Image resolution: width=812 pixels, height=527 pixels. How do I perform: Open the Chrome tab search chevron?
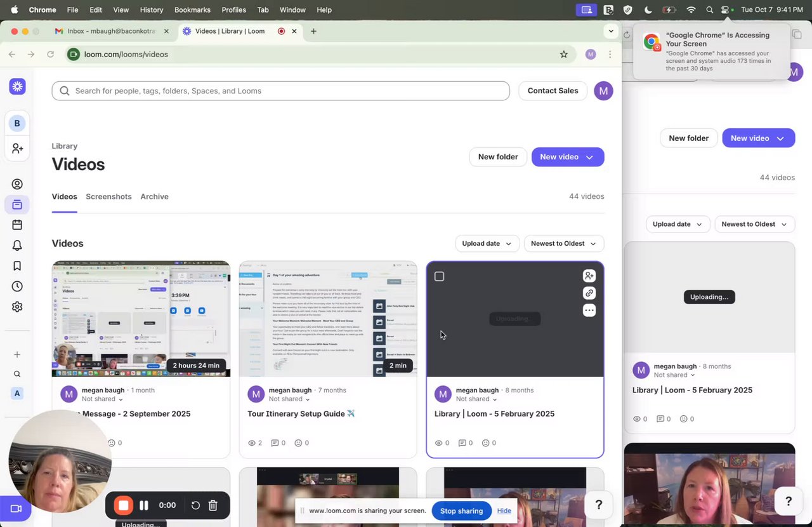[x=611, y=31]
